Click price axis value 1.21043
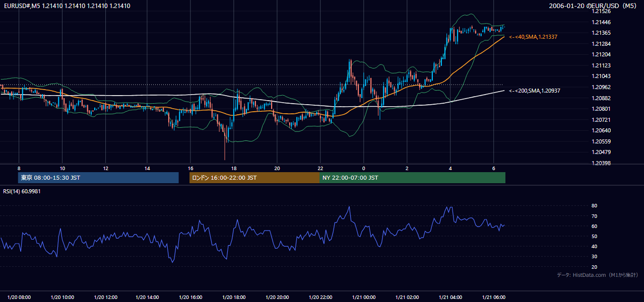This screenshot has width=644, height=302. point(602,76)
